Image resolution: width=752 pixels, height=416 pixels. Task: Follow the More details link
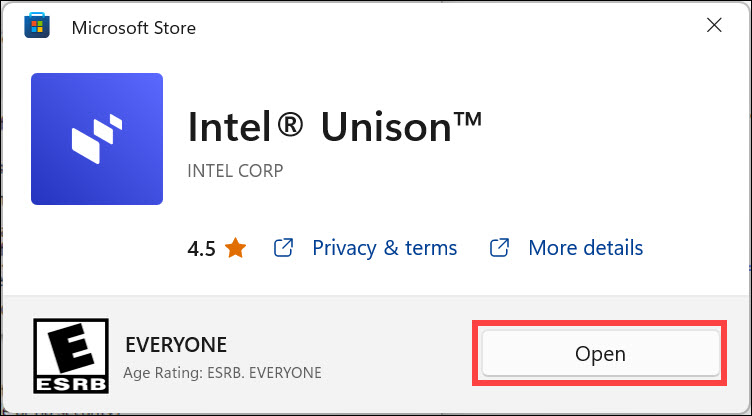(x=585, y=248)
